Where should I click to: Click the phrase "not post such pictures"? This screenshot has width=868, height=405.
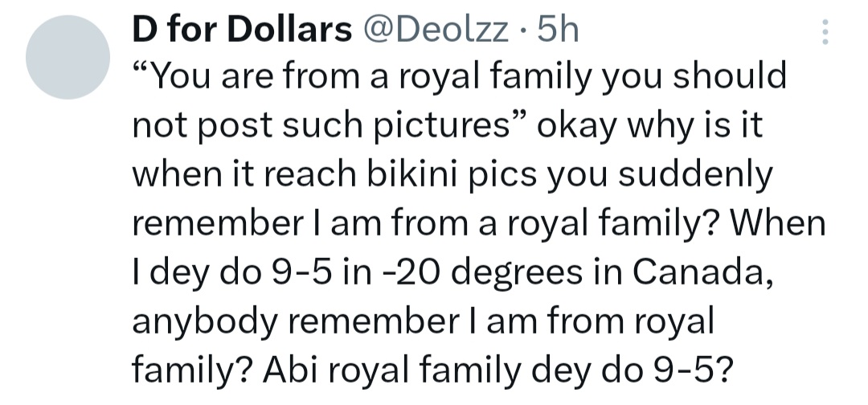tap(329, 126)
